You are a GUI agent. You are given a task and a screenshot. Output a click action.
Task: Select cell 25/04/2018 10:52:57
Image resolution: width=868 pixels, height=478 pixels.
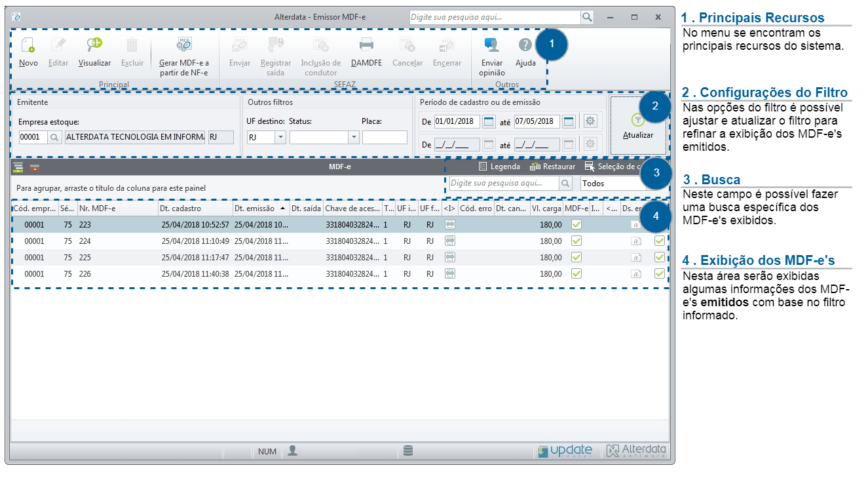pos(195,224)
